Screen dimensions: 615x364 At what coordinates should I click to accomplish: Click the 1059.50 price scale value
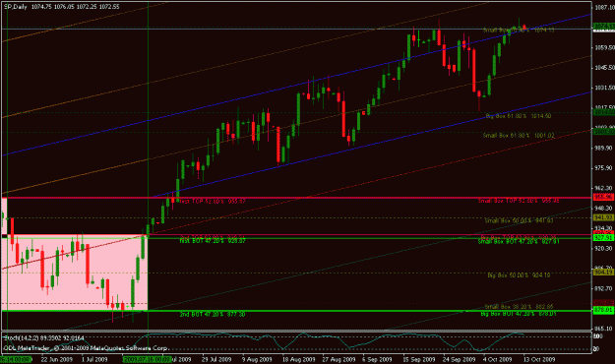click(604, 47)
